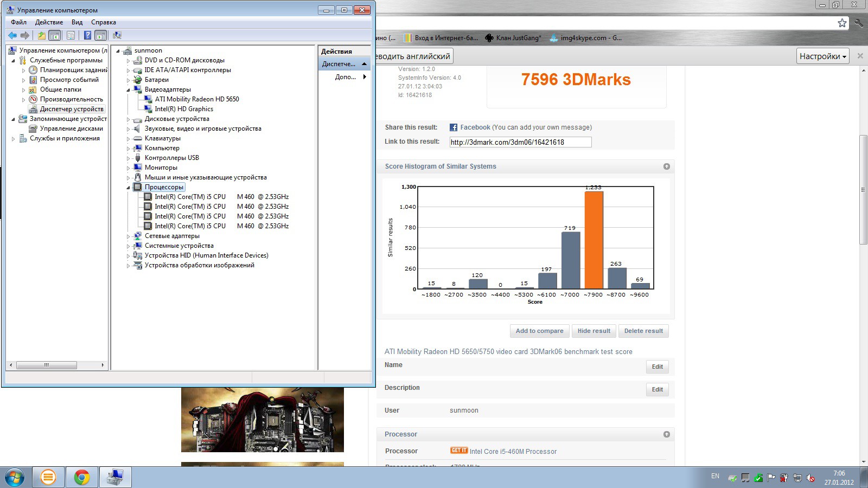The image size is (868, 488).
Task: Click the Hide result button
Action: tap(593, 331)
